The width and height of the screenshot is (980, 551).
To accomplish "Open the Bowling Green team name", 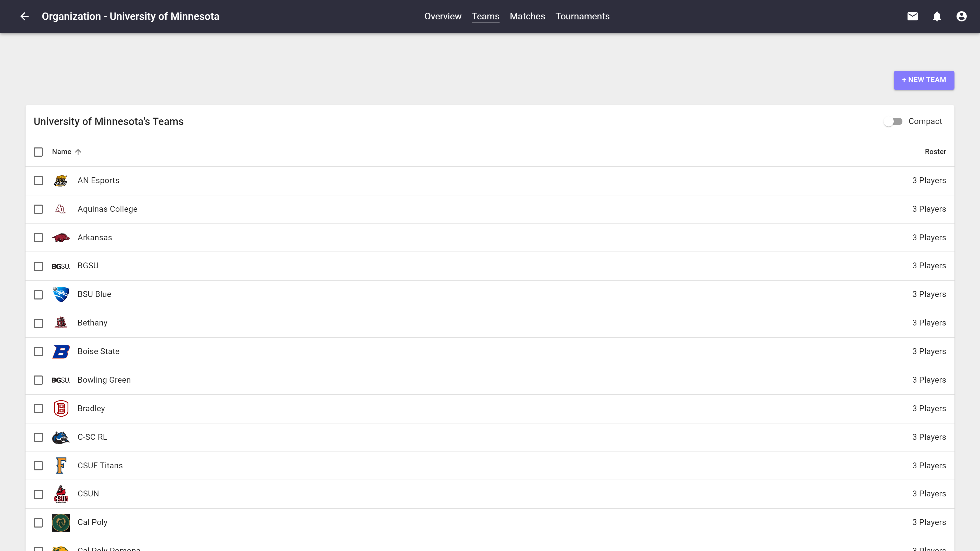I will [x=104, y=380].
